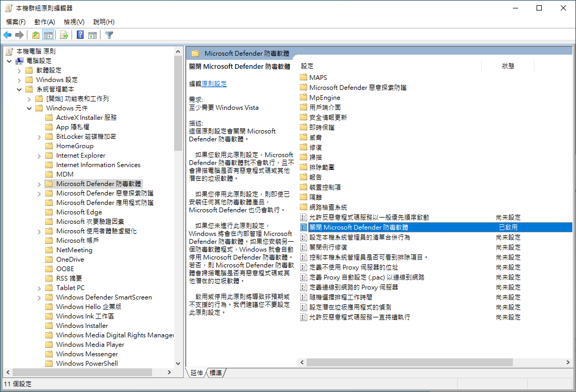This screenshot has width=576, height=392.
Task: Open the 說明(H) menu
Action: (104, 22)
